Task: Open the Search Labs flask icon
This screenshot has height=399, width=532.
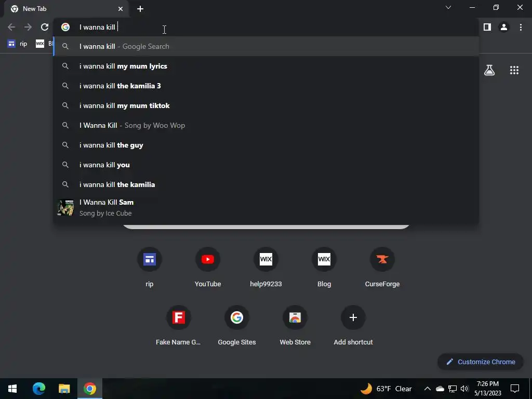Action: pos(489,70)
